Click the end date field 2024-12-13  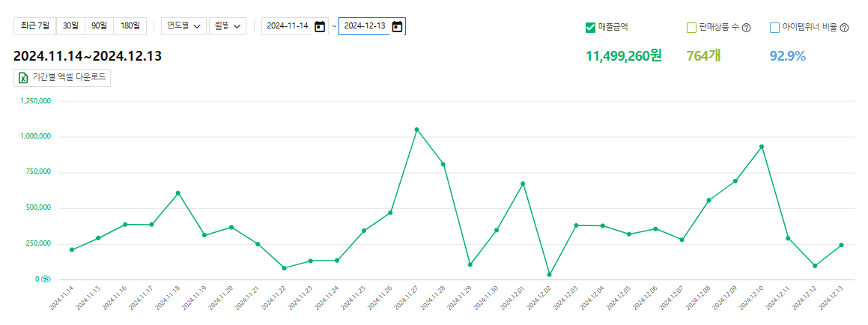coord(365,26)
